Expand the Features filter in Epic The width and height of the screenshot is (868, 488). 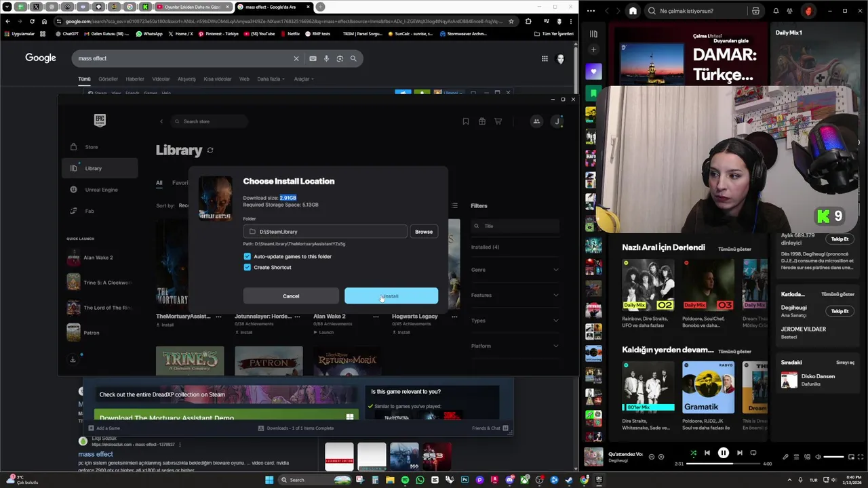[515, 295]
